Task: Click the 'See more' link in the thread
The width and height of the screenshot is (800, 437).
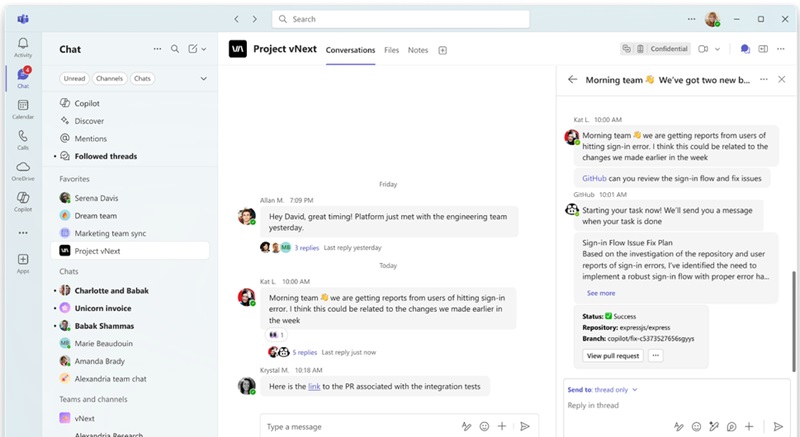Action: (x=600, y=293)
